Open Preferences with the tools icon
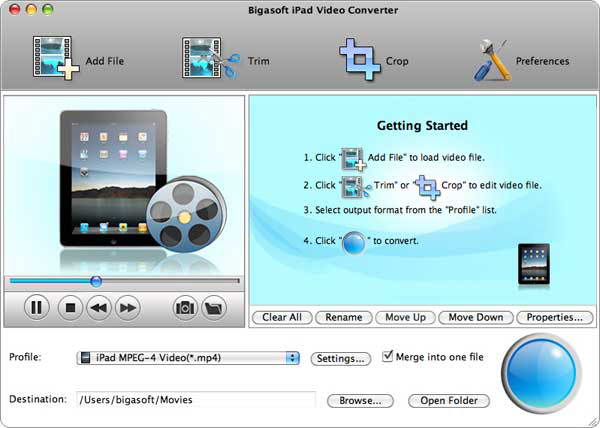 click(x=492, y=60)
